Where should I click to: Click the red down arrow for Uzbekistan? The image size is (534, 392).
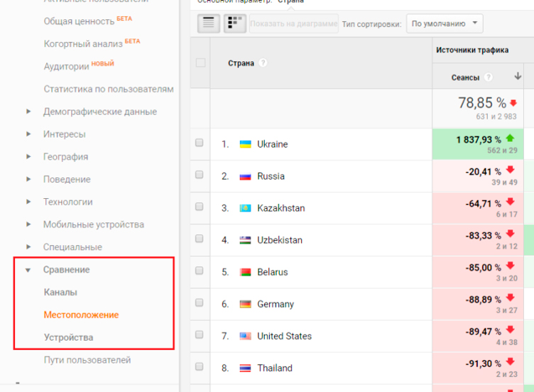point(510,234)
